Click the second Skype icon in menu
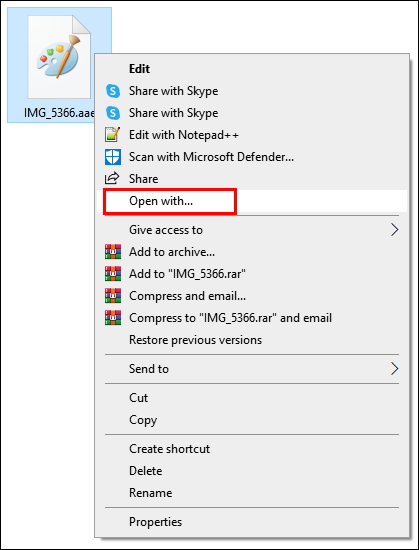 [x=113, y=113]
